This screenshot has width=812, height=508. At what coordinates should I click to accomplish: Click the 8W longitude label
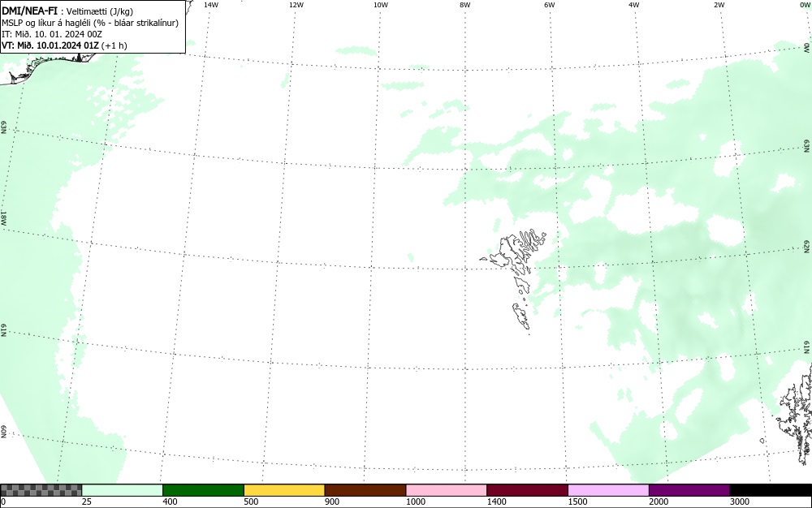click(465, 5)
